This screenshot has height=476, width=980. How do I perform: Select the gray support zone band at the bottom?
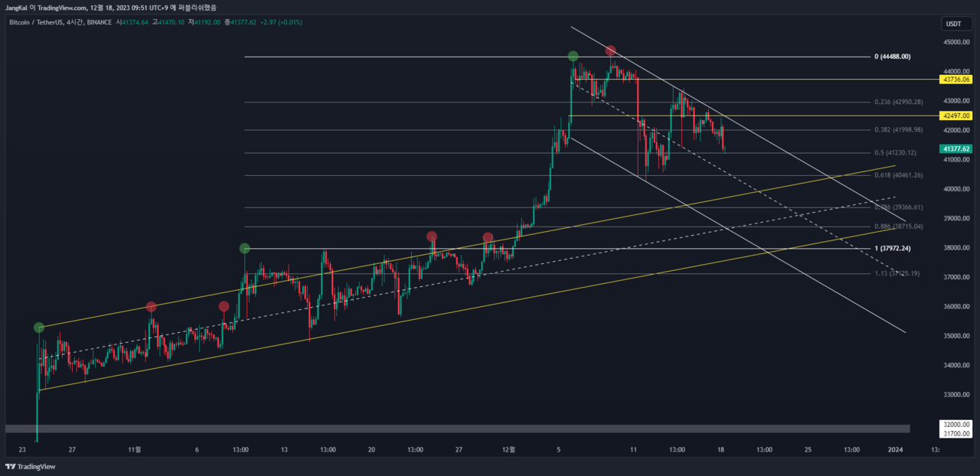pos(457,429)
